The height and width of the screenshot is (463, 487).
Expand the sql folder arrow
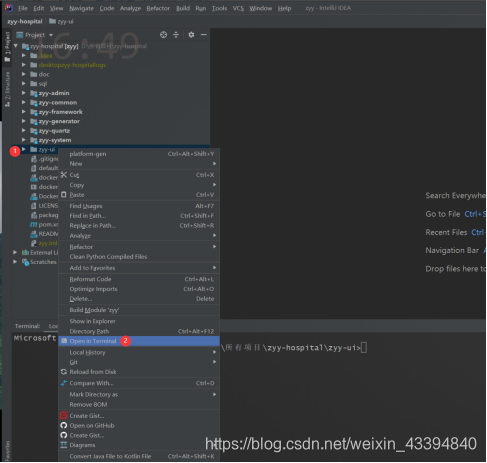tap(24, 83)
